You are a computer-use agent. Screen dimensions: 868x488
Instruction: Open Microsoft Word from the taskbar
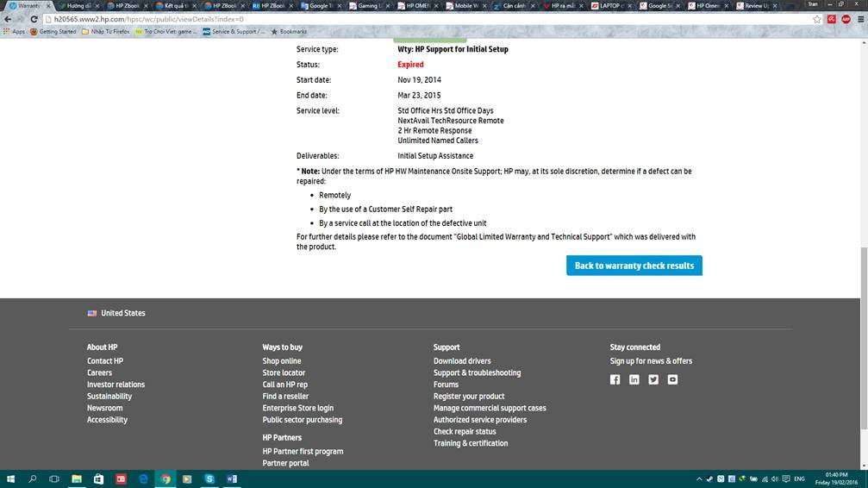(x=232, y=479)
